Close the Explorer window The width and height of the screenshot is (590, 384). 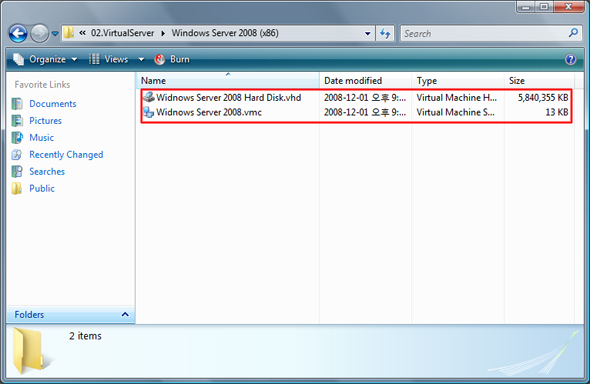pyautogui.click(x=569, y=7)
